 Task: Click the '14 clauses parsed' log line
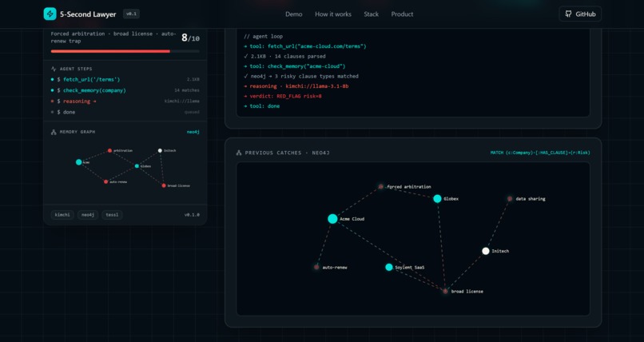(284, 56)
